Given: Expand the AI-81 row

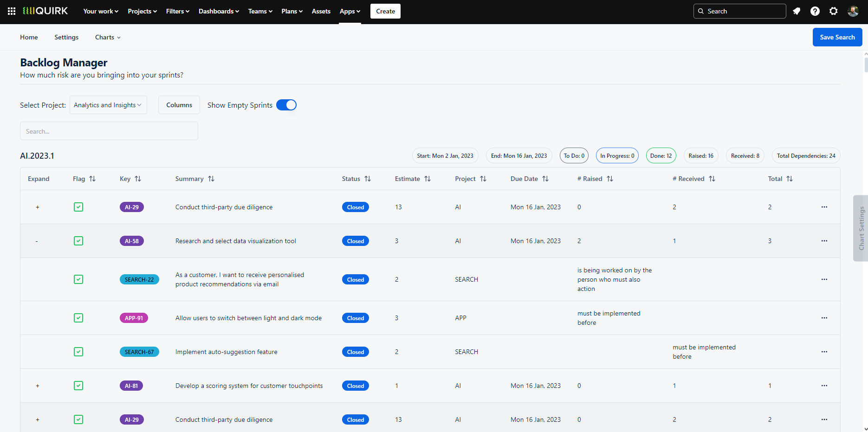Looking at the screenshot, I should tap(38, 386).
